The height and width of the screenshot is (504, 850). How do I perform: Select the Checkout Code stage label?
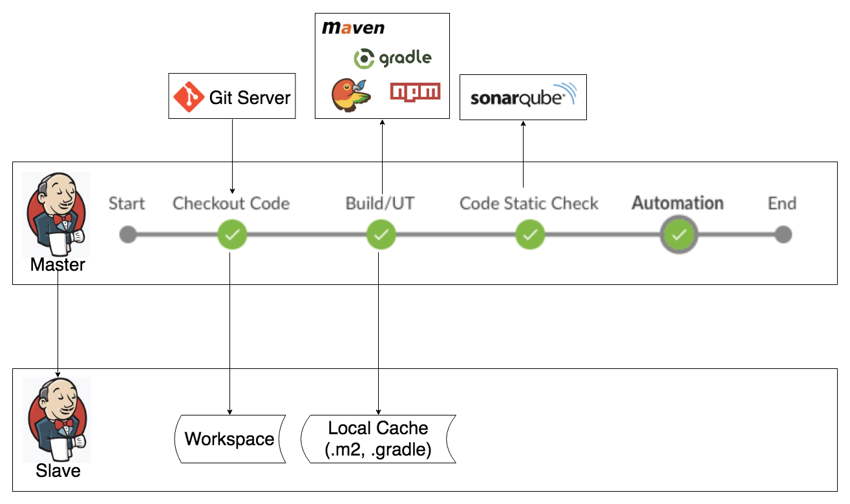[231, 204]
